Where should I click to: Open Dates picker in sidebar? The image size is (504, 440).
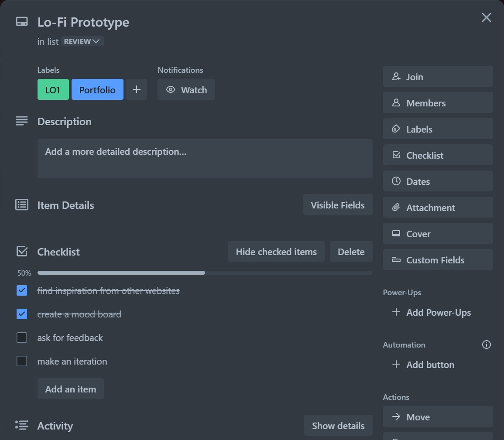438,181
